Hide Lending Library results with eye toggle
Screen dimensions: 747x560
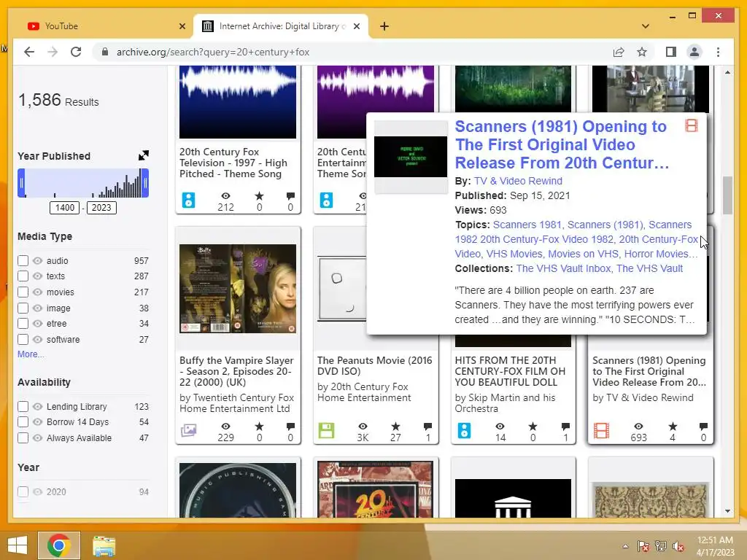38,406
